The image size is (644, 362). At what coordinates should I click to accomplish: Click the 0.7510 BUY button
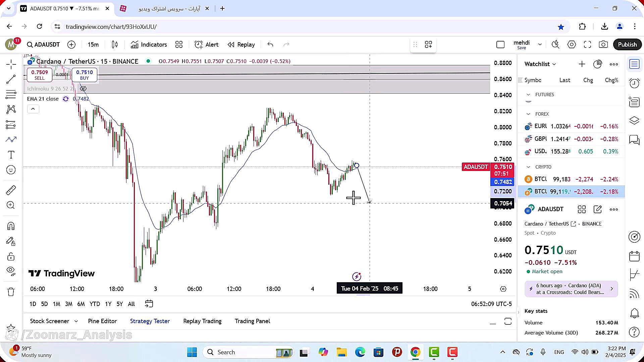pyautogui.click(x=85, y=75)
